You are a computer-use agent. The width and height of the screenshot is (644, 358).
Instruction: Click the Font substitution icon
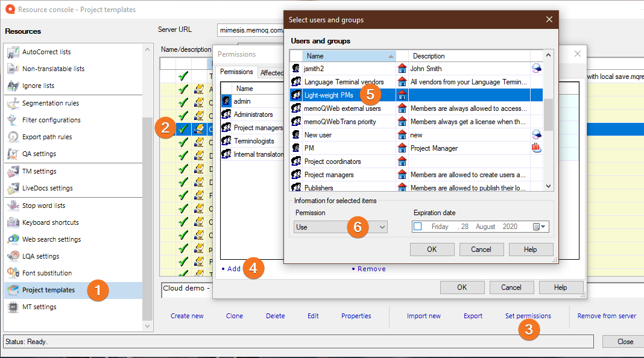click(x=13, y=273)
